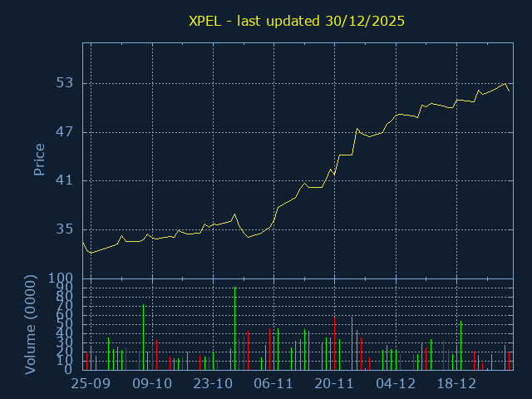Click the Volume (0000) axis title
The width and height of the screenshot is (532, 399).
(x=30, y=325)
